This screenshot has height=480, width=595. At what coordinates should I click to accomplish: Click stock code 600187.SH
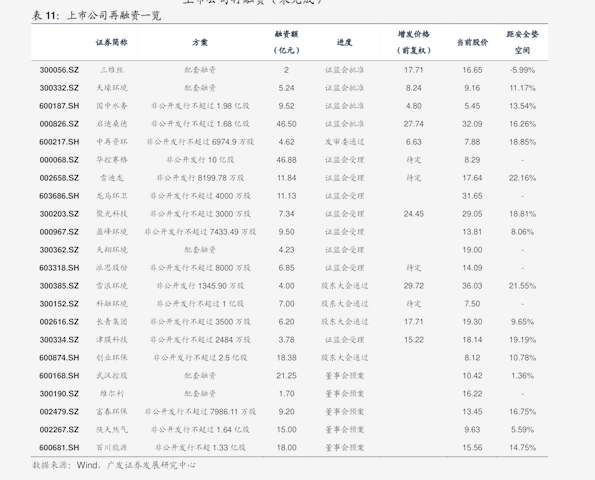coord(59,106)
